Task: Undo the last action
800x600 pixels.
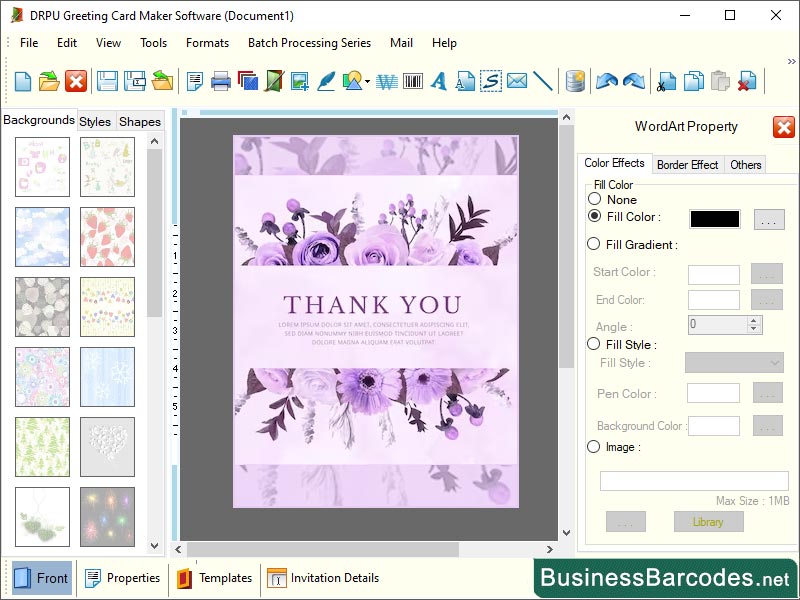Action: [x=607, y=81]
